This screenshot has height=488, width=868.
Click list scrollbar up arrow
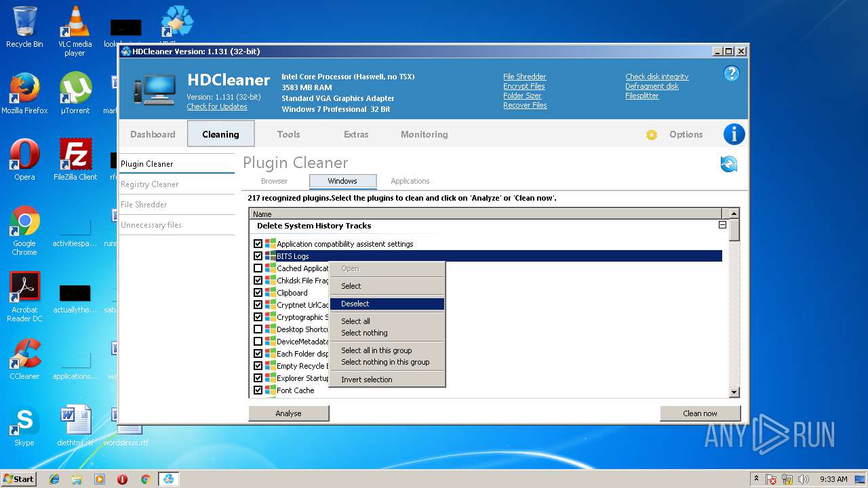pyautogui.click(x=734, y=213)
